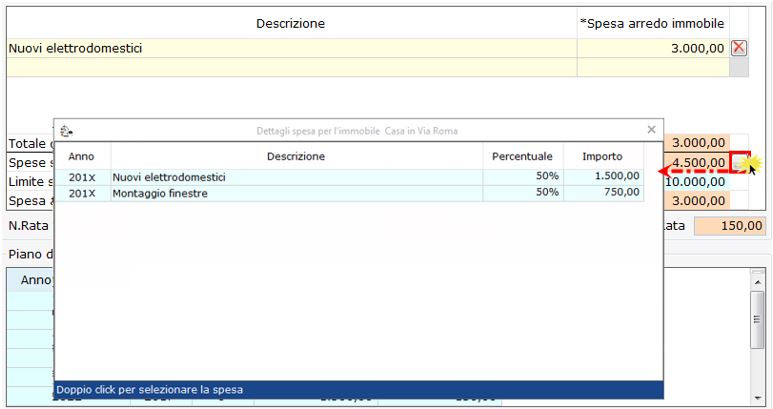The image size is (773, 409).
Task: Click the 201X year of Nuovi elettrodomestici row
Action: click(82, 177)
